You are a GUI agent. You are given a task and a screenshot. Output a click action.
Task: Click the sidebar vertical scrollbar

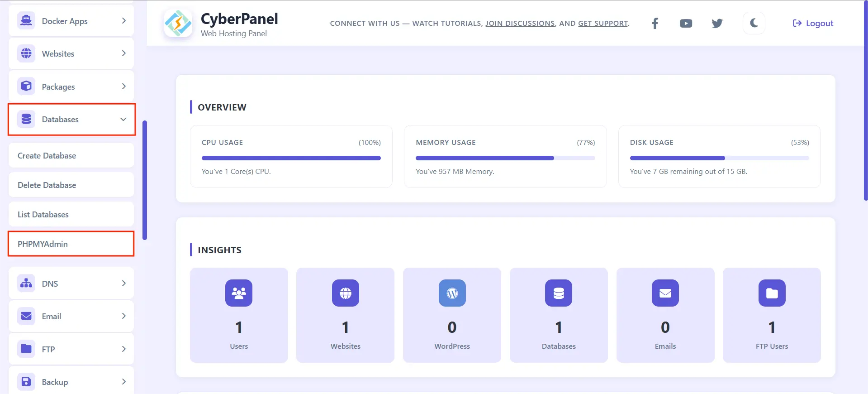pos(145,180)
